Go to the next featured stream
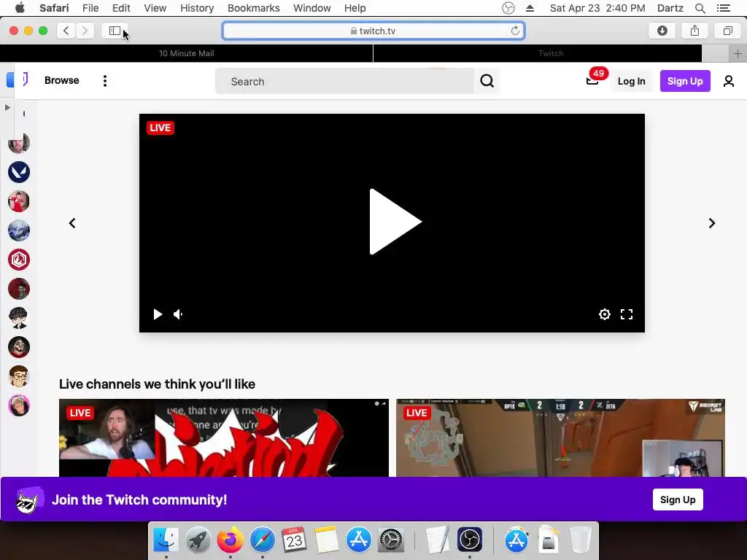 coord(712,223)
